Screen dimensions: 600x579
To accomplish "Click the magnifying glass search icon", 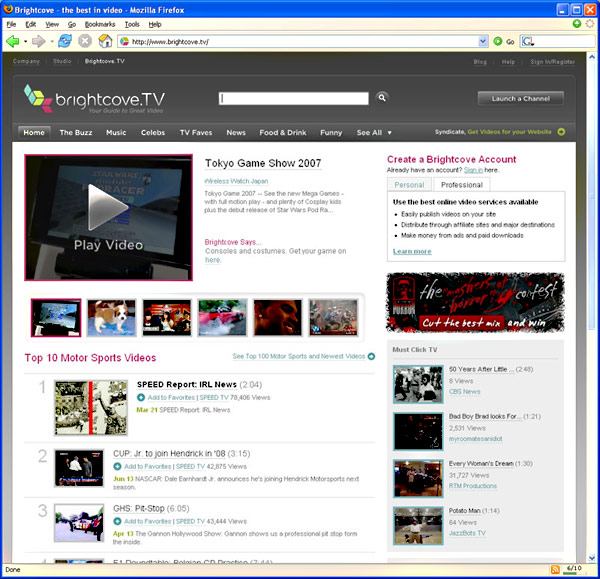I will click(x=382, y=98).
